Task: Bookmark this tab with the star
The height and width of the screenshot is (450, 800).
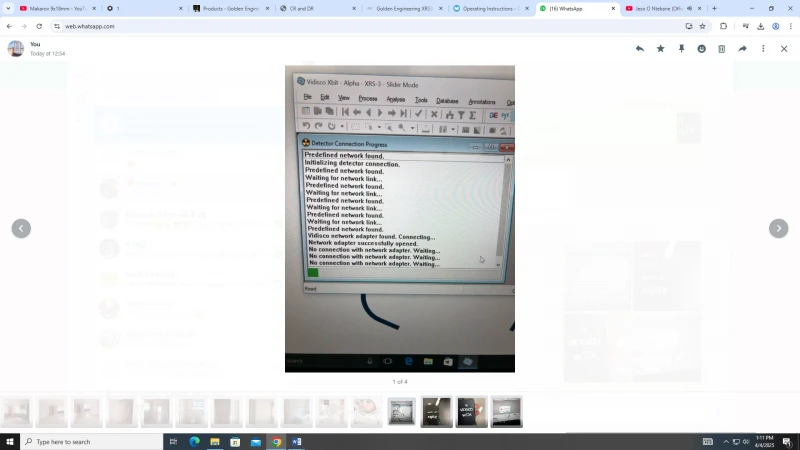Action: (x=703, y=26)
